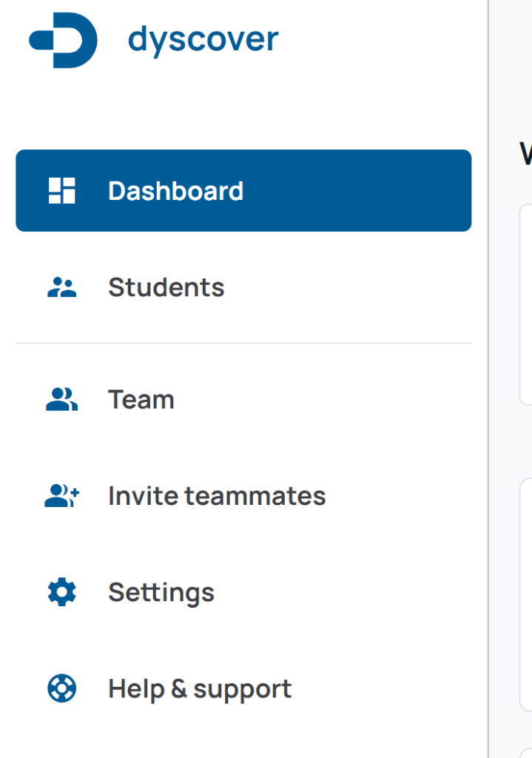Screen dimensions: 532x758
Task: Click the Help & support lifebuoy icon
Action: coord(62,688)
